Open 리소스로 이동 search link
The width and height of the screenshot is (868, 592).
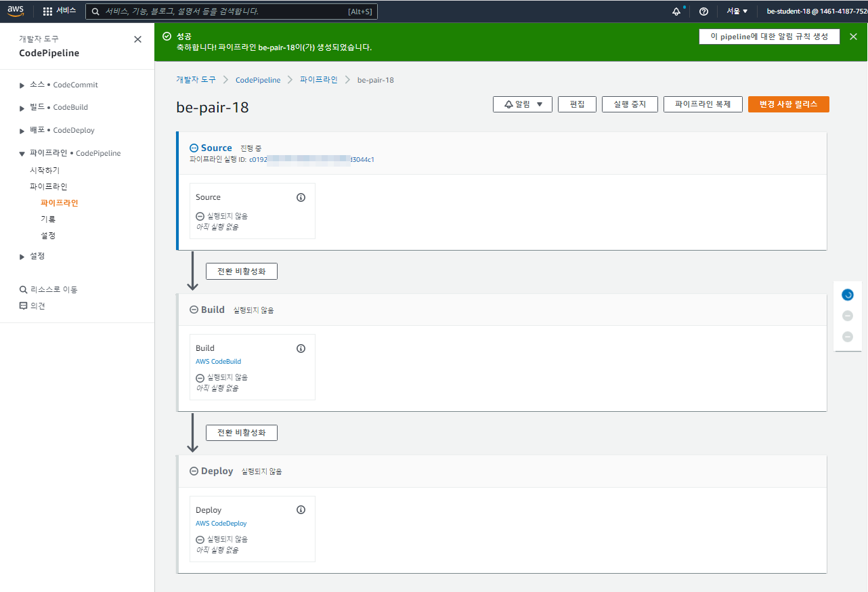click(49, 289)
